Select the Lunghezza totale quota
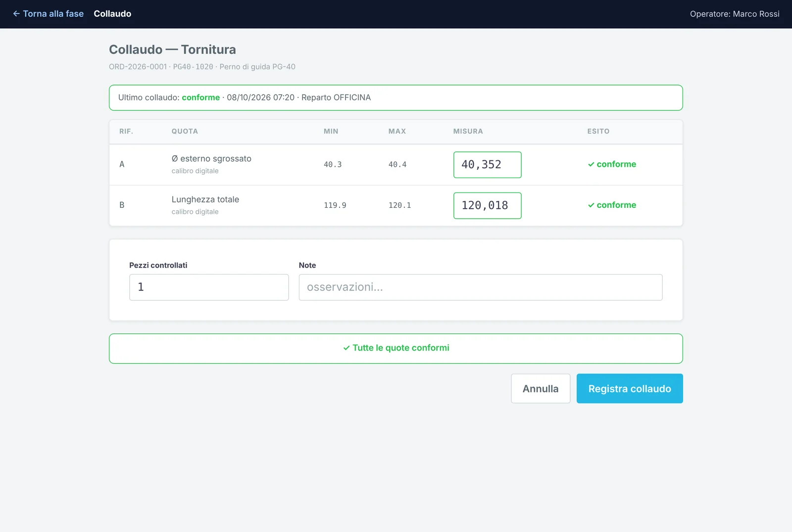Viewport: 792px width, 532px height. coord(205,199)
